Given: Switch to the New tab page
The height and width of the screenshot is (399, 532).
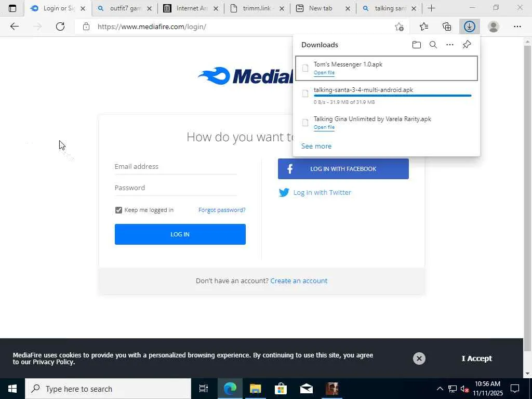Looking at the screenshot, I should pyautogui.click(x=320, y=8).
